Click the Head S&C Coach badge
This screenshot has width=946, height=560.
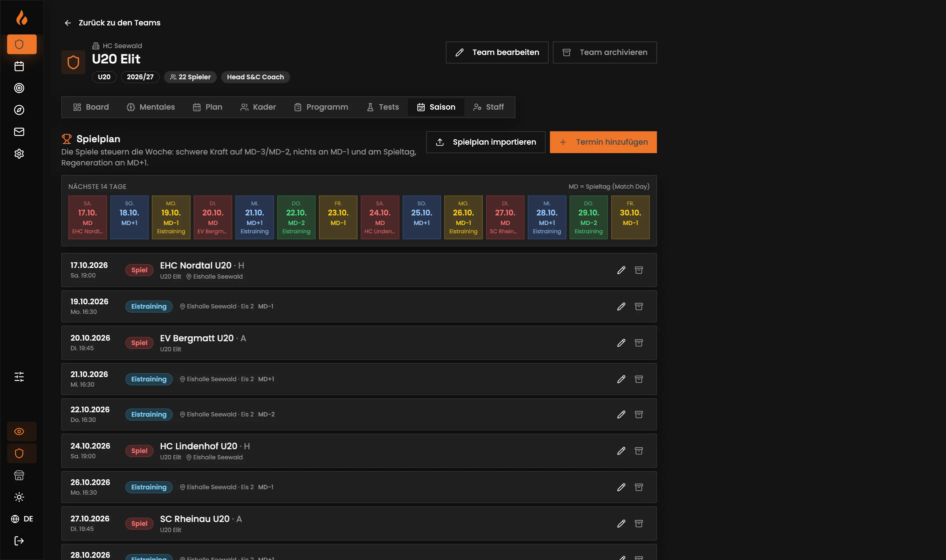point(255,77)
